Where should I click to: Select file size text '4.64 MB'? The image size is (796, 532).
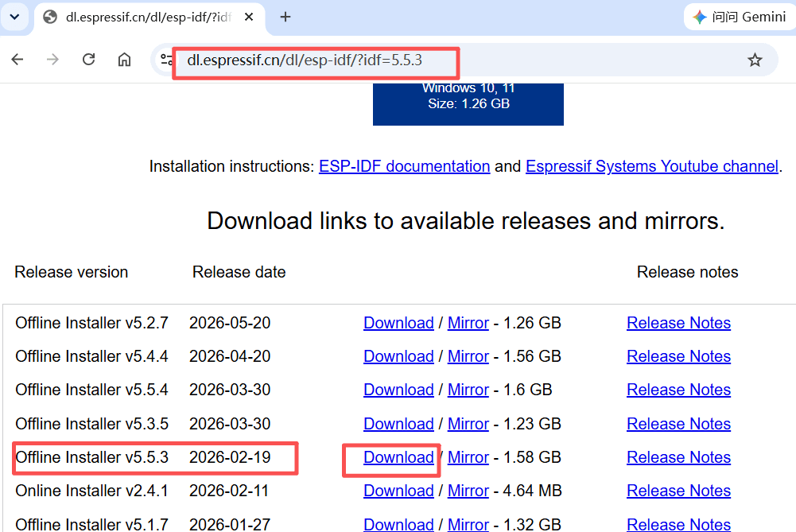533,491
